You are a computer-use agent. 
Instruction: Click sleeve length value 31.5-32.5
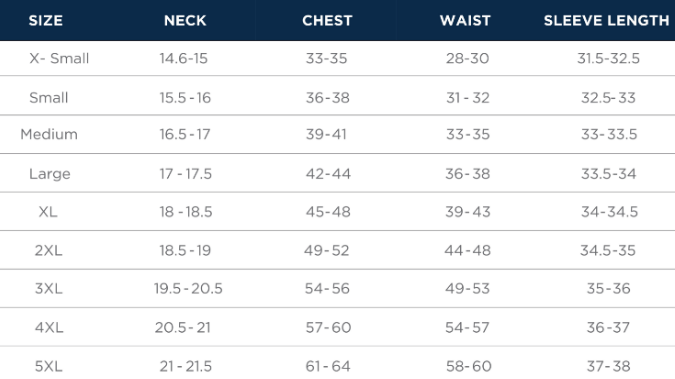click(x=608, y=58)
